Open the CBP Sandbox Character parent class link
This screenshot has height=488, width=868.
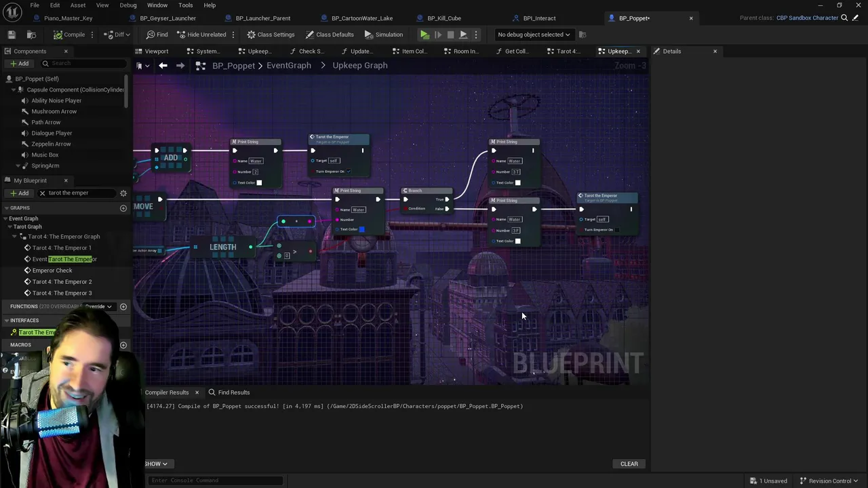(807, 18)
